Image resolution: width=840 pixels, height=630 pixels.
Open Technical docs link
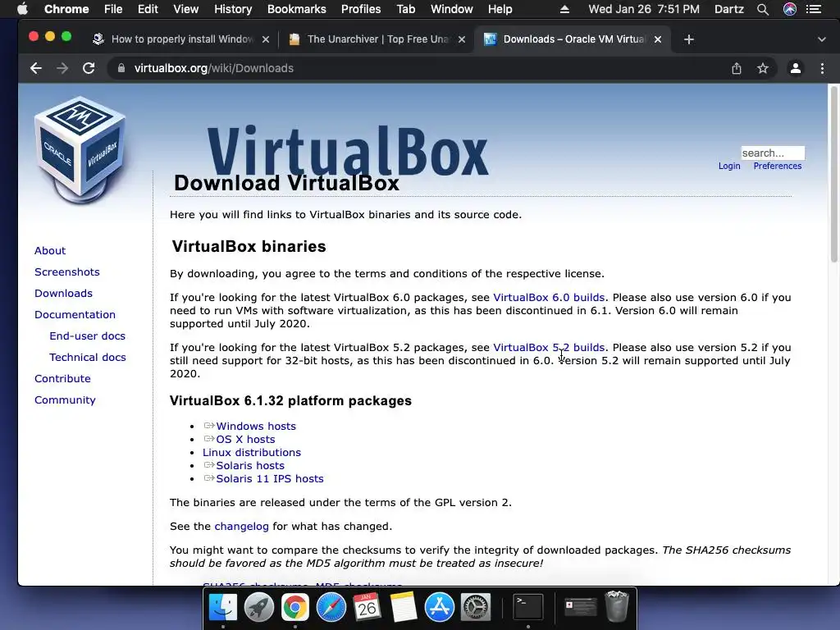coord(87,358)
